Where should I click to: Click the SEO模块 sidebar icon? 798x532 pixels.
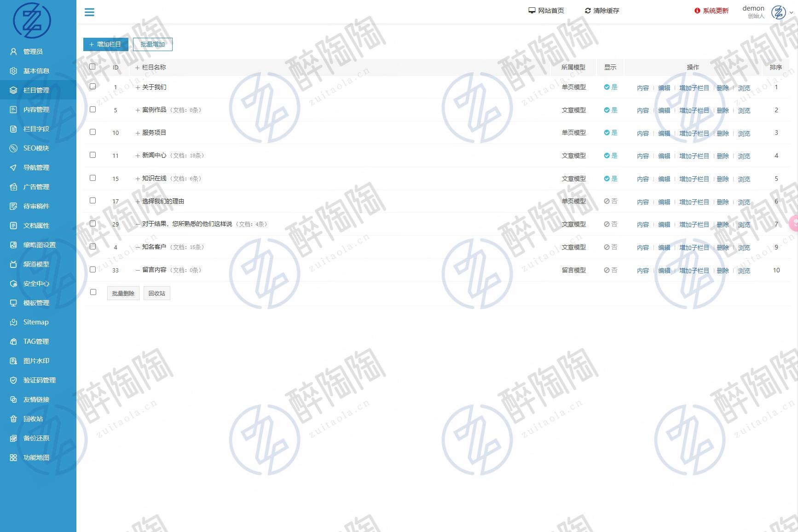click(13, 148)
